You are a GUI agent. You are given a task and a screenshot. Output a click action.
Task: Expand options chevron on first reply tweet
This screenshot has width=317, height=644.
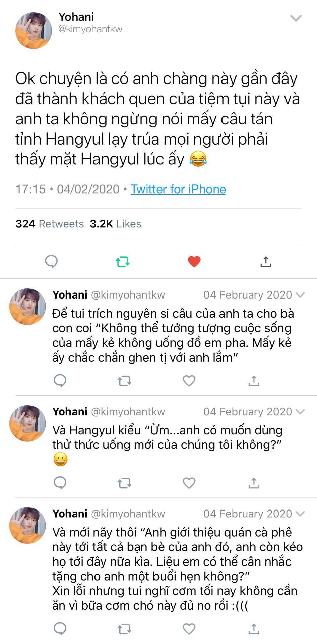click(x=301, y=295)
